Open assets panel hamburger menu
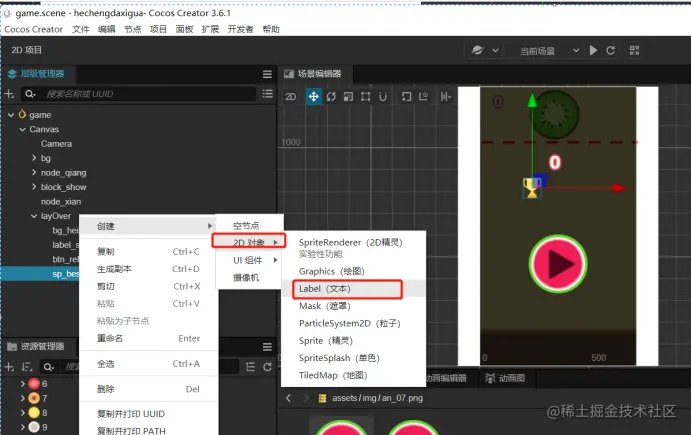Viewport: 692px width, 435px height. (267, 347)
